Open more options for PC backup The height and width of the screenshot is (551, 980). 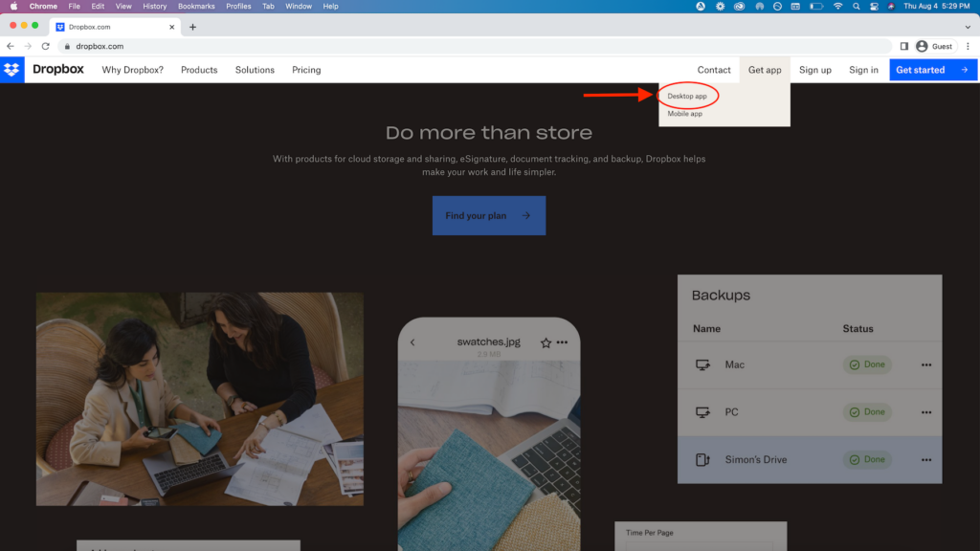coord(926,412)
